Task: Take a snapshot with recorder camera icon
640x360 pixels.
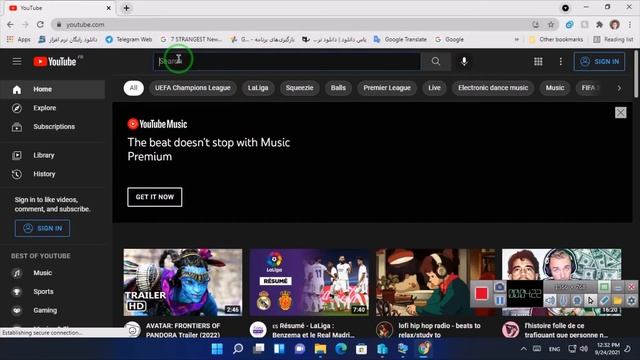Action: tap(499, 287)
